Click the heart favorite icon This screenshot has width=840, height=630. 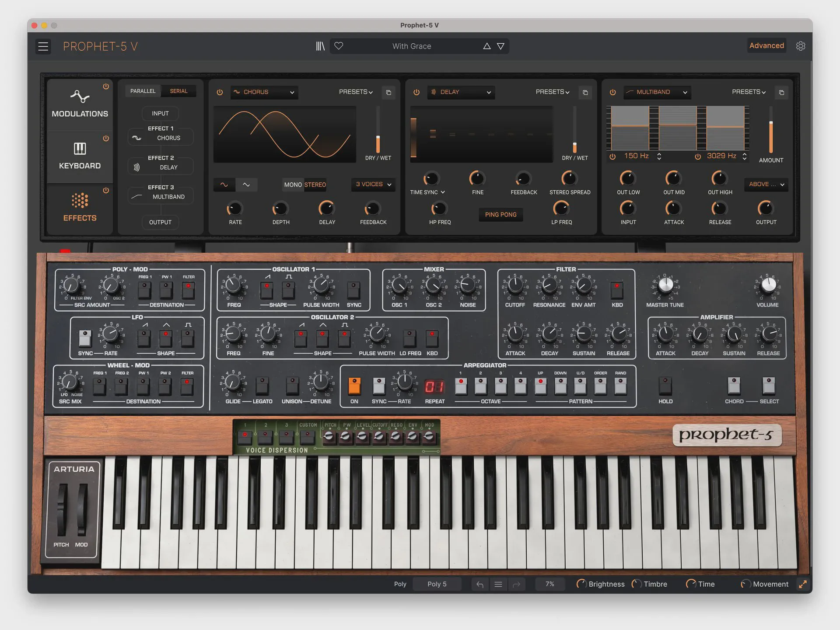point(339,46)
